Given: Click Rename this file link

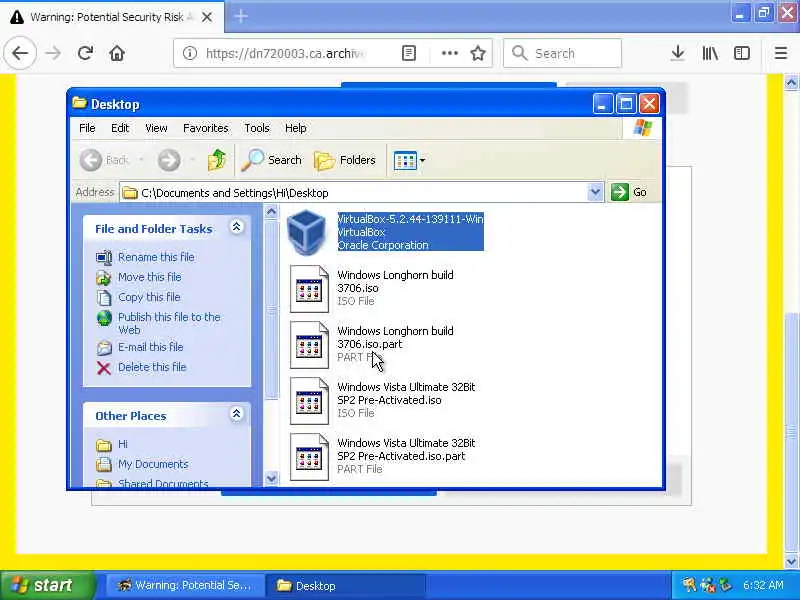Looking at the screenshot, I should pos(156,257).
